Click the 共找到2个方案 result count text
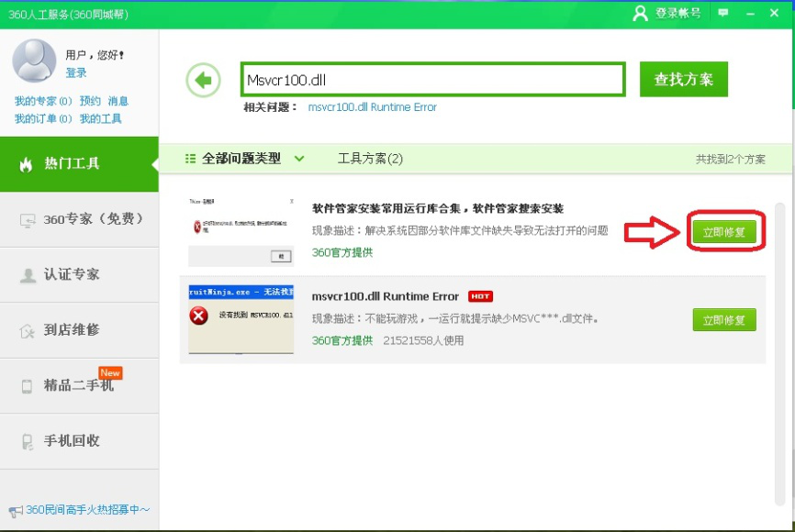The width and height of the screenshot is (795, 532). (731, 159)
